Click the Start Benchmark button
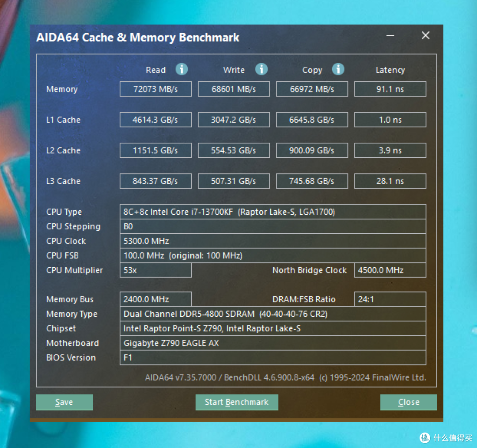The height and width of the screenshot is (448, 477). 237,402
